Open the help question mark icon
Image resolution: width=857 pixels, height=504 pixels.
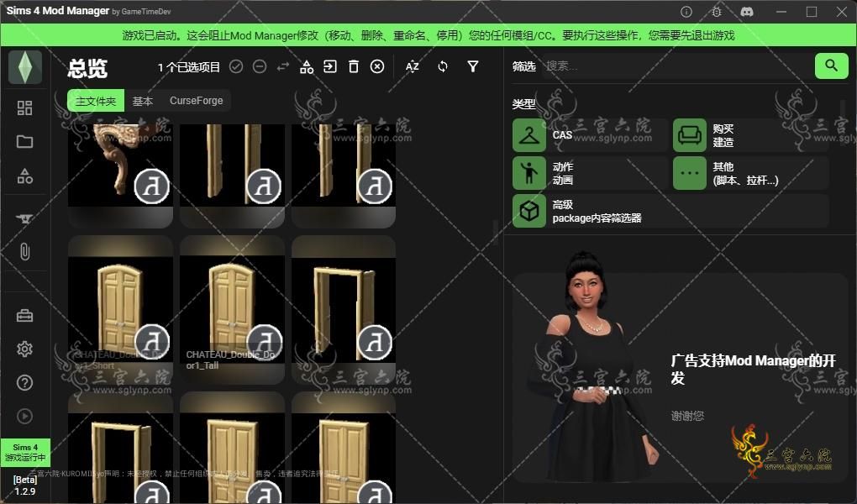24,383
